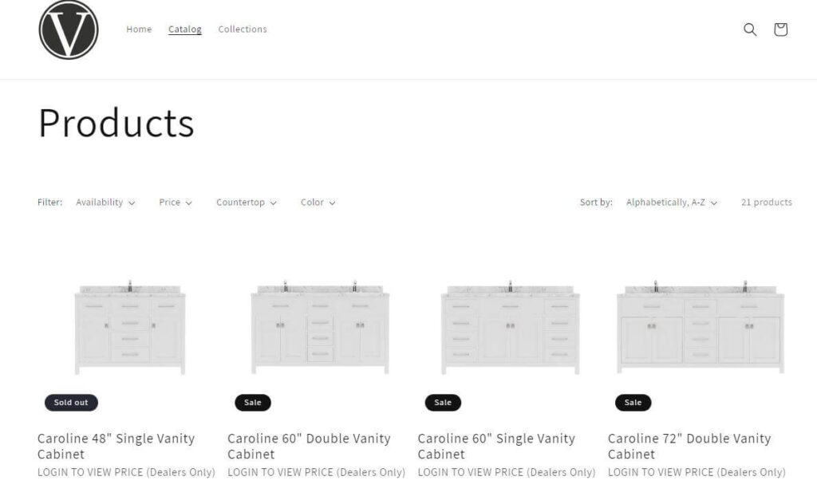This screenshot has height=504, width=817.
Task: Click the "Products" page heading
Action: point(116,123)
